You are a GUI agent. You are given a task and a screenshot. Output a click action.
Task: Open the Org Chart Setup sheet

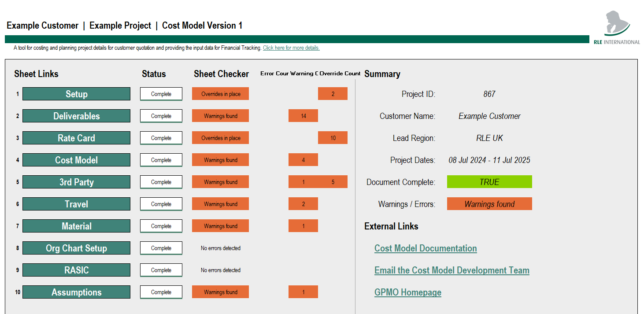click(76, 248)
